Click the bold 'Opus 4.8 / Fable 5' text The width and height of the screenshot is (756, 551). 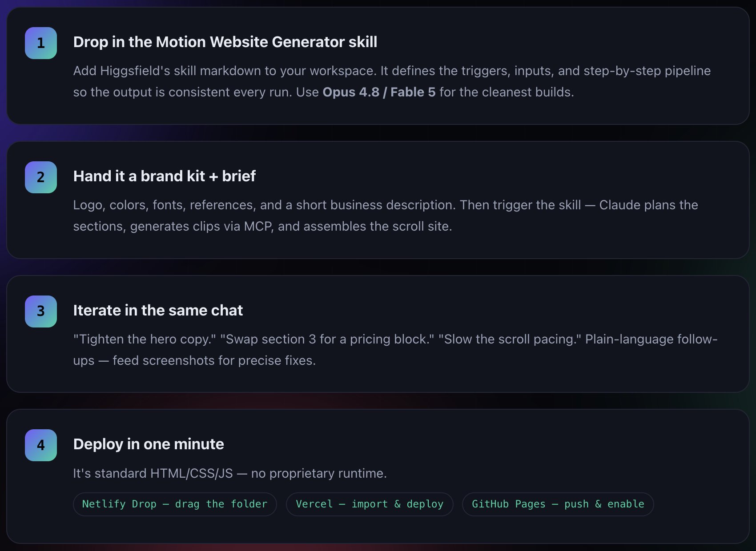point(379,92)
